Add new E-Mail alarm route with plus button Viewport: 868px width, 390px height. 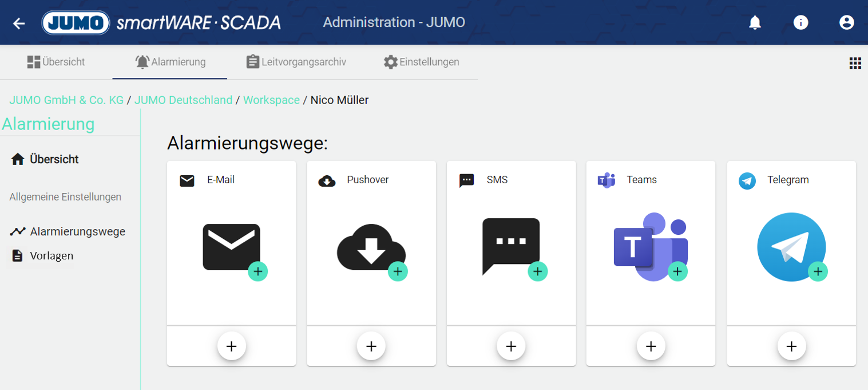pyautogui.click(x=231, y=346)
